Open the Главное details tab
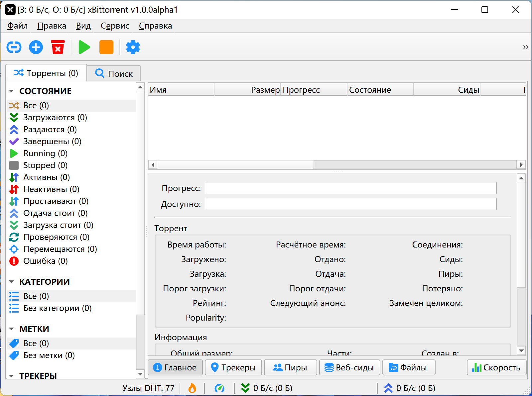The image size is (532, 396). coord(175,367)
